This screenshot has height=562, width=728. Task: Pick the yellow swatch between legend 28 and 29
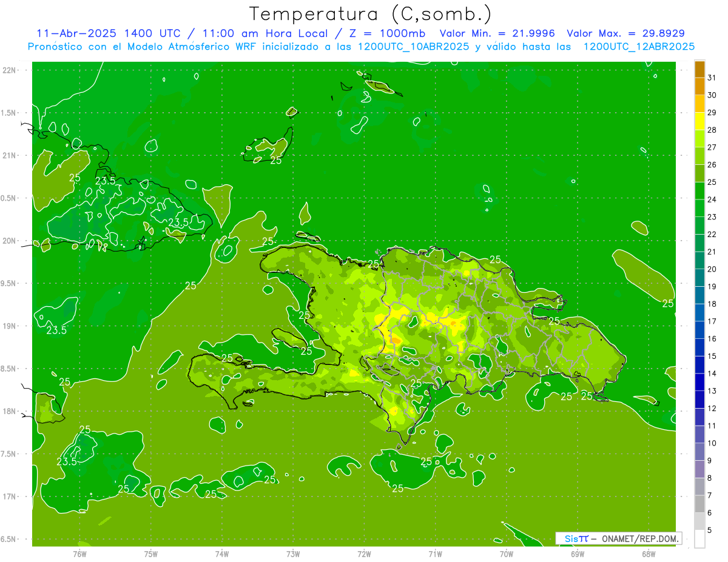699,121
